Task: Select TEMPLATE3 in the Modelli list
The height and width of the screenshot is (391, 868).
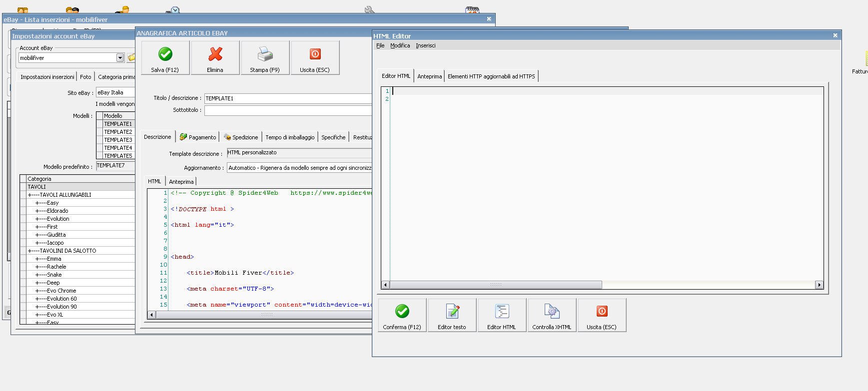Action: [x=118, y=140]
